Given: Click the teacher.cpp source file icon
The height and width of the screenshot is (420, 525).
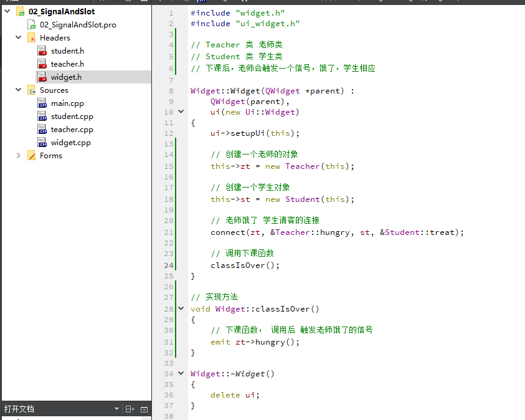Looking at the screenshot, I should point(42,129).
